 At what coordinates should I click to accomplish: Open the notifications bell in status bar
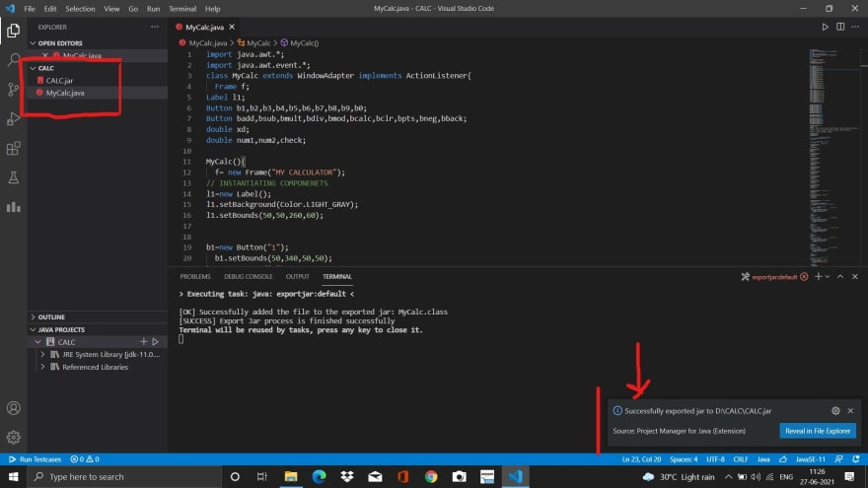[856, 459]
